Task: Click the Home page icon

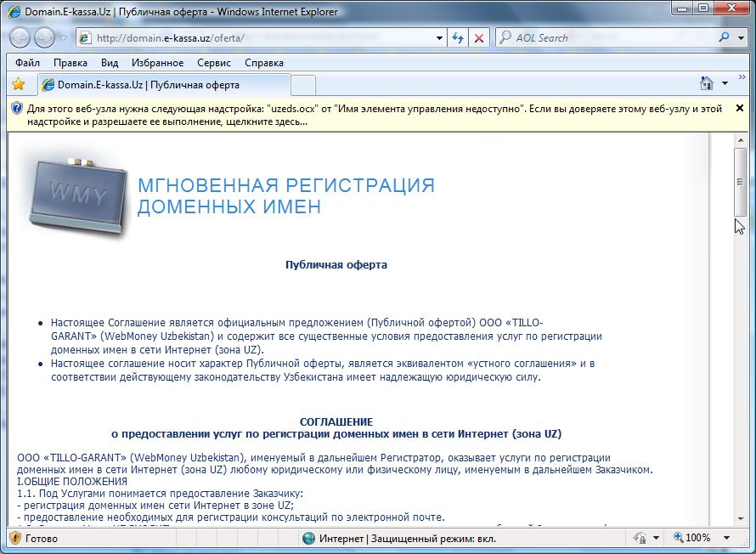Action: point(707,83)
